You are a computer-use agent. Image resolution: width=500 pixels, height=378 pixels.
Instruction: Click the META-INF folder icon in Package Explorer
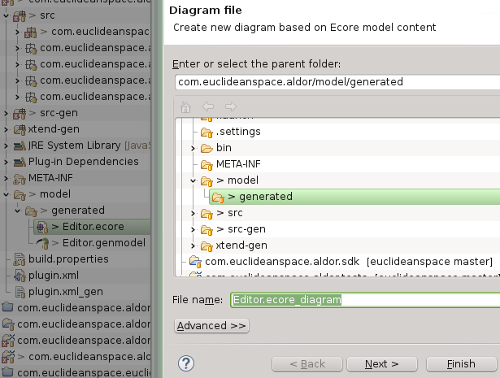pos(19,179)
